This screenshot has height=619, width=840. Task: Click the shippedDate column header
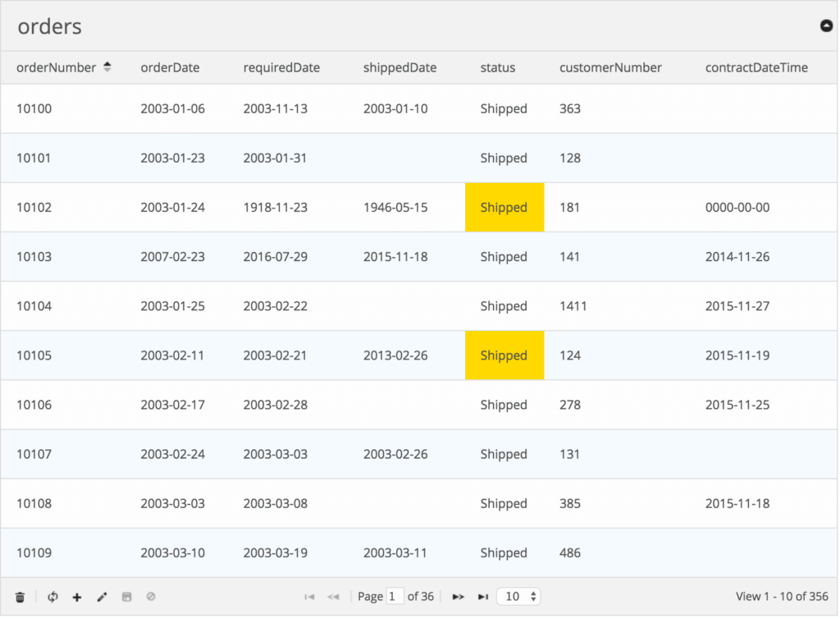click(399, 67)
